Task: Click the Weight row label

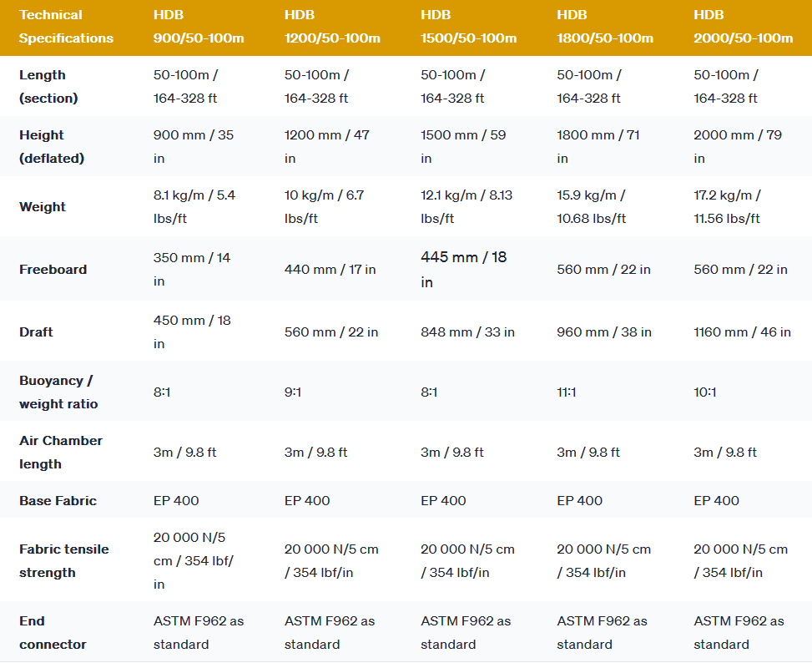Action: [43, 207]
